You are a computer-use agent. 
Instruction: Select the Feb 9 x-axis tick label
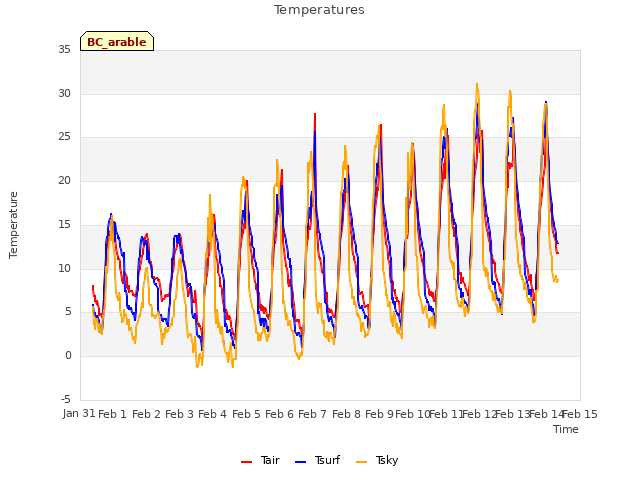coord(379,414)
